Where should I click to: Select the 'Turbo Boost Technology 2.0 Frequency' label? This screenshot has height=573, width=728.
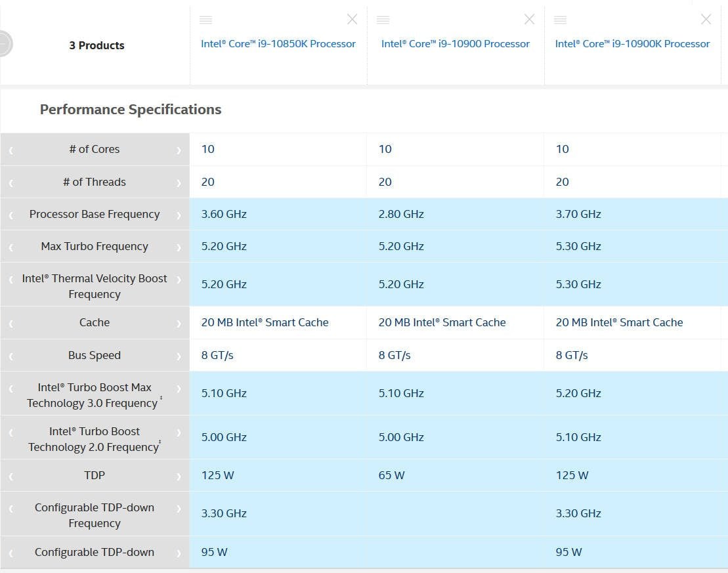coord(95,439)
